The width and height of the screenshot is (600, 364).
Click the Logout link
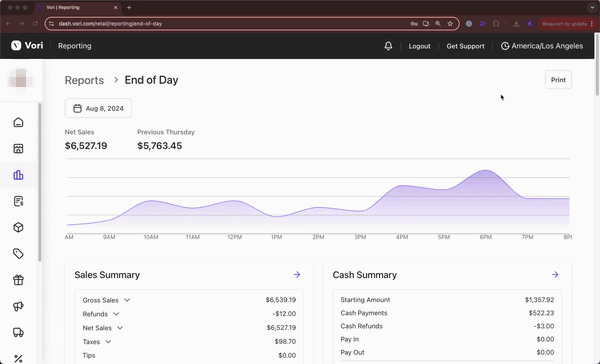[419, 46]
